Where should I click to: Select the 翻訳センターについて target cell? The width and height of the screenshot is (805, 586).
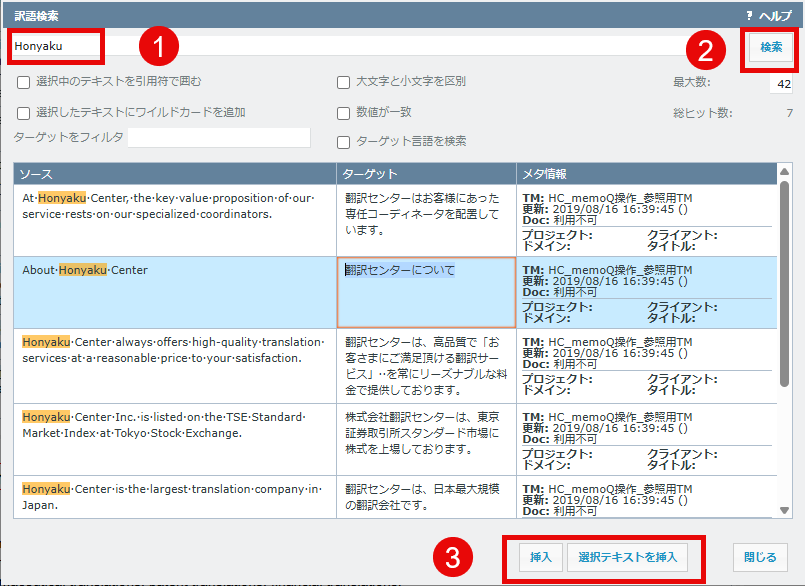pyautogui.click(x=426, y=291)
